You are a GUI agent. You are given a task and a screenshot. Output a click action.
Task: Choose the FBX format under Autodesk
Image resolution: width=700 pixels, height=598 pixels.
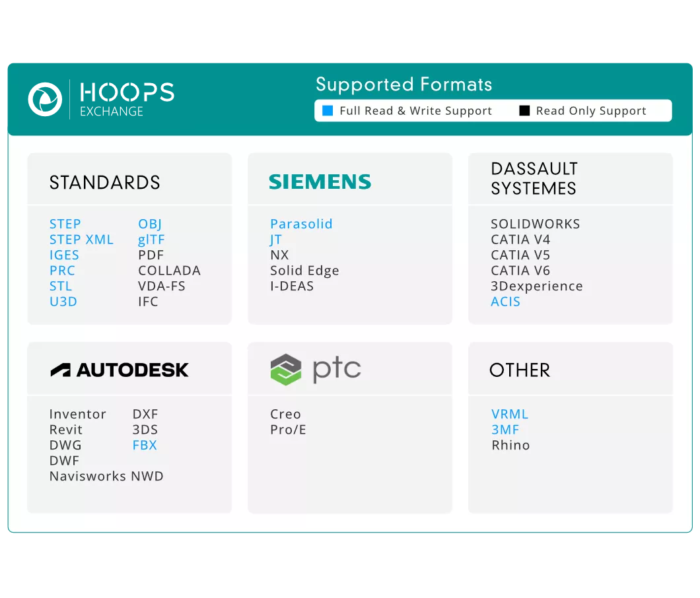[x=145, y=445]
